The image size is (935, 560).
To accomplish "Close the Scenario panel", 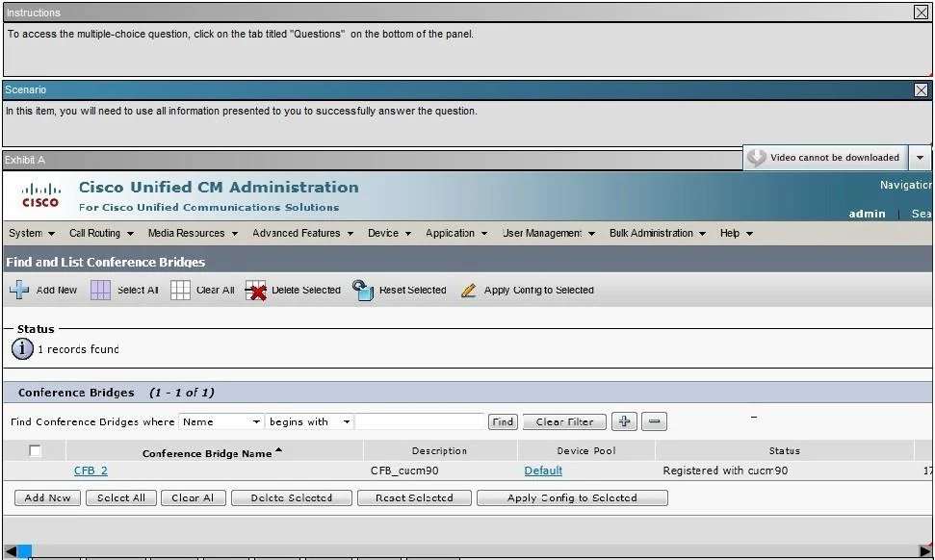I will click(921, 89).
